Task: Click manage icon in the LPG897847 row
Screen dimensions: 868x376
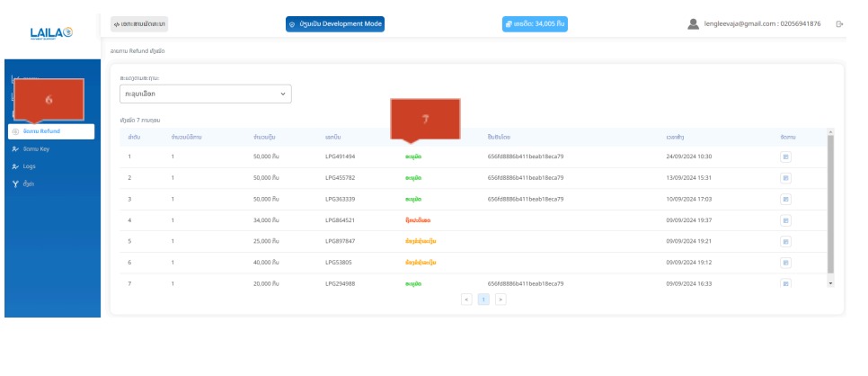Action: coord(785,241)
